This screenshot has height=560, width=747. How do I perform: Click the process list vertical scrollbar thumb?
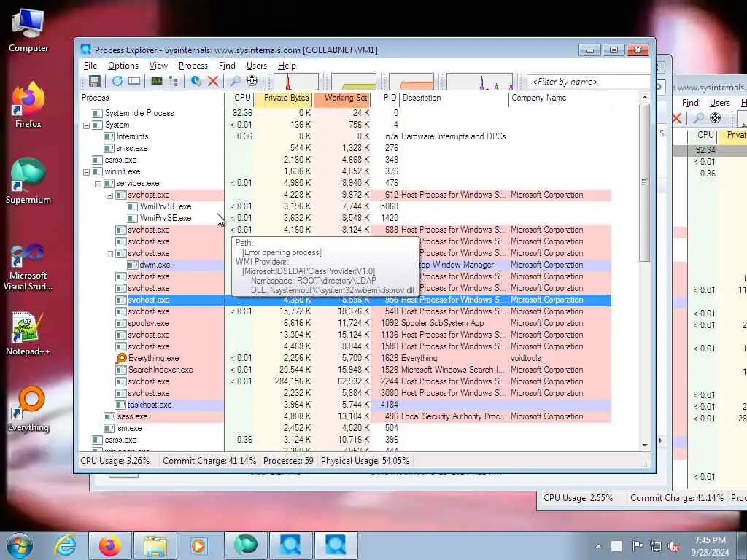pyautogui.click(x=645, y=182)
